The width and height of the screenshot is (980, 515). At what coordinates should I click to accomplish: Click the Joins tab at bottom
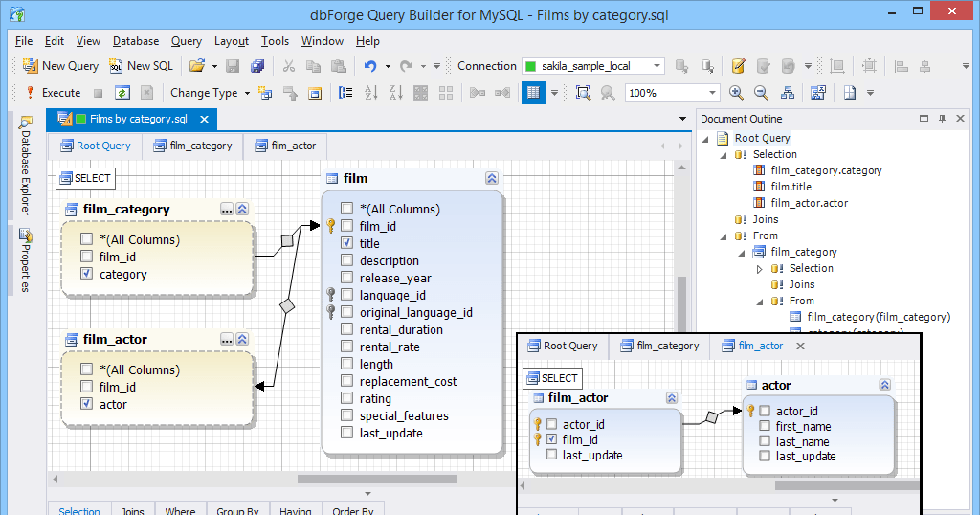click(x=132, y=510)
